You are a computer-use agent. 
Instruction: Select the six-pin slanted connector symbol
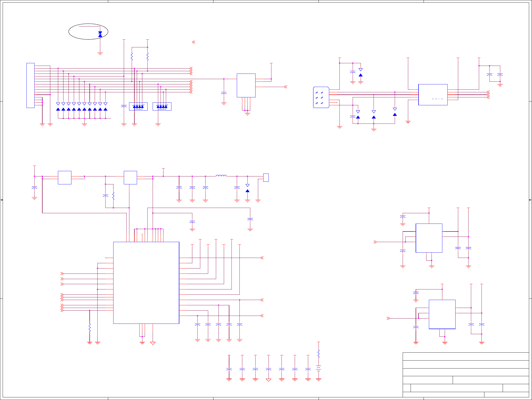point(321,97)
